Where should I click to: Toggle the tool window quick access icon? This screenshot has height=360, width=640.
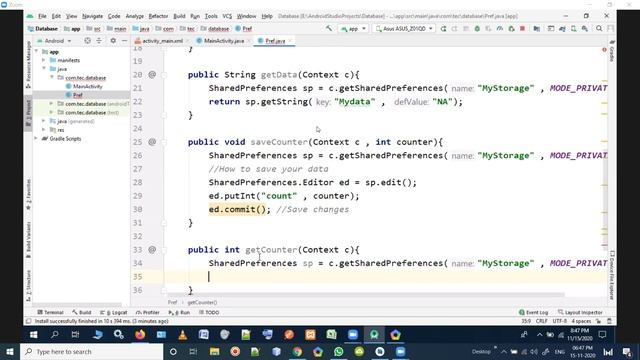[28, 321]
